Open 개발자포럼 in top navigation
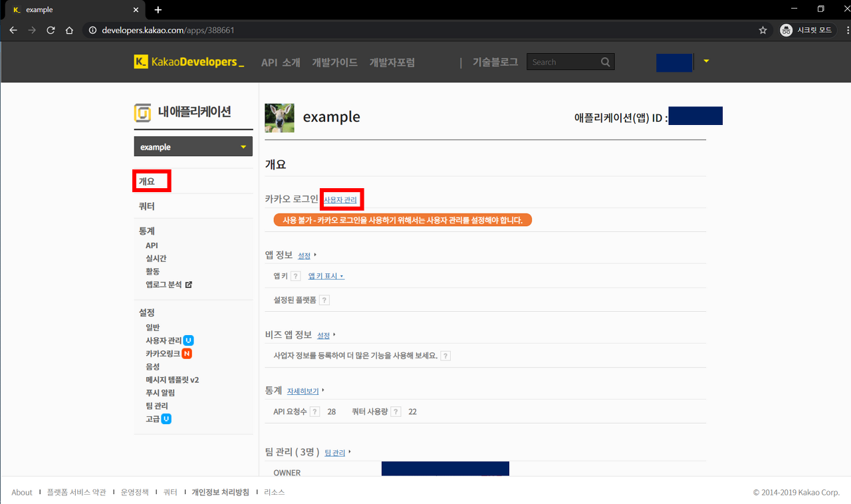851x504 pixels. click(x=392, y=62)
